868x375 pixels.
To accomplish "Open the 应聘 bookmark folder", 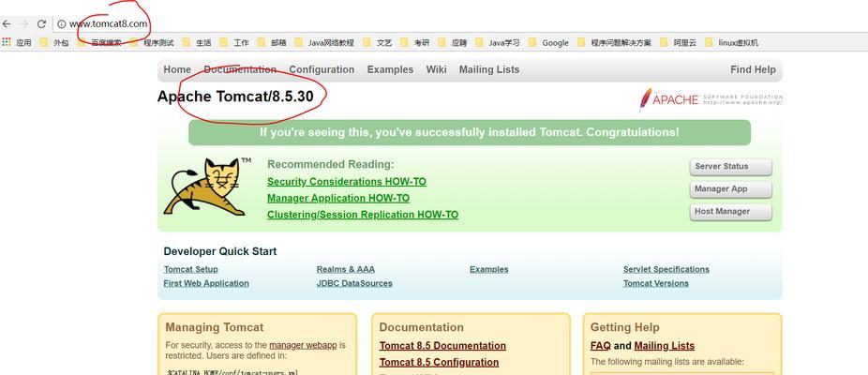I will [452, 42].
